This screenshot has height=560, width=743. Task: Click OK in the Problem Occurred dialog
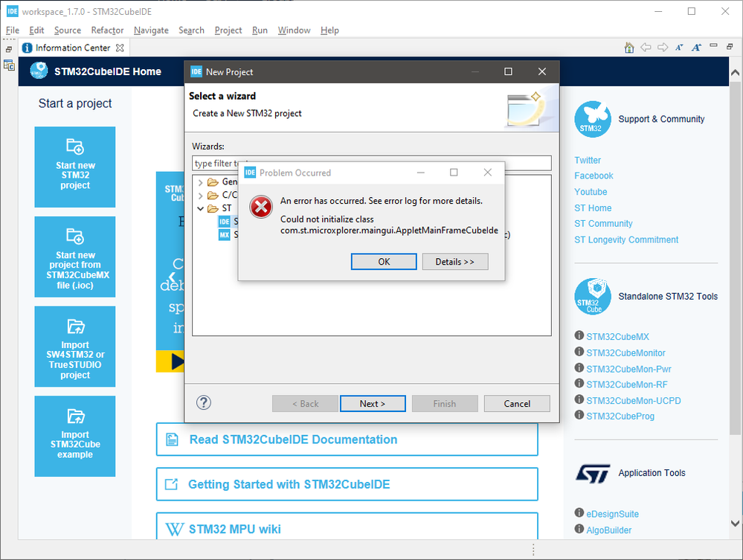384,262
